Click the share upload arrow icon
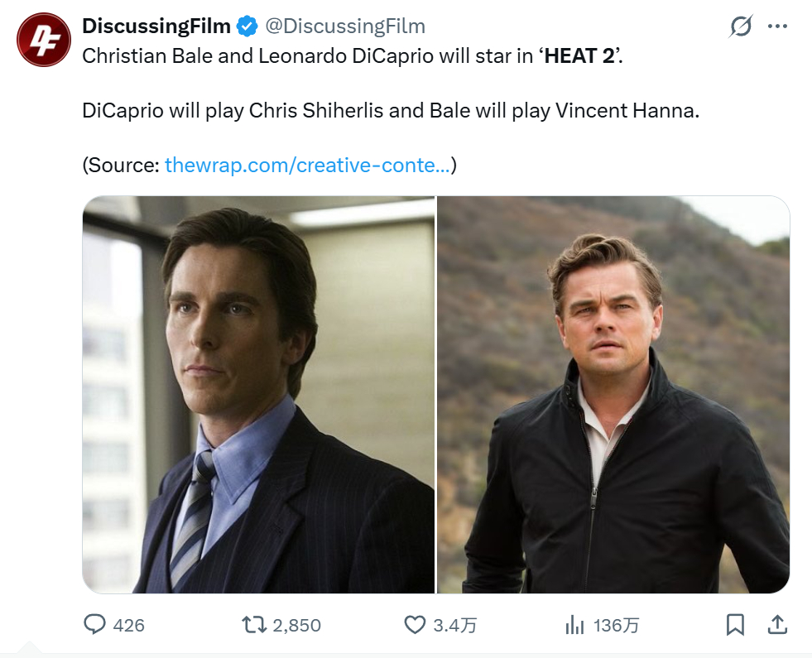 776,624
